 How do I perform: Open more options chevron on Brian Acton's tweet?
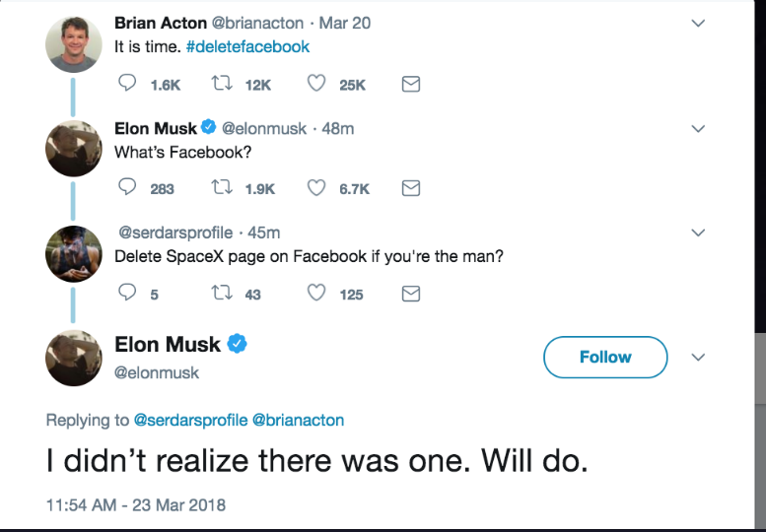[698, 24]
